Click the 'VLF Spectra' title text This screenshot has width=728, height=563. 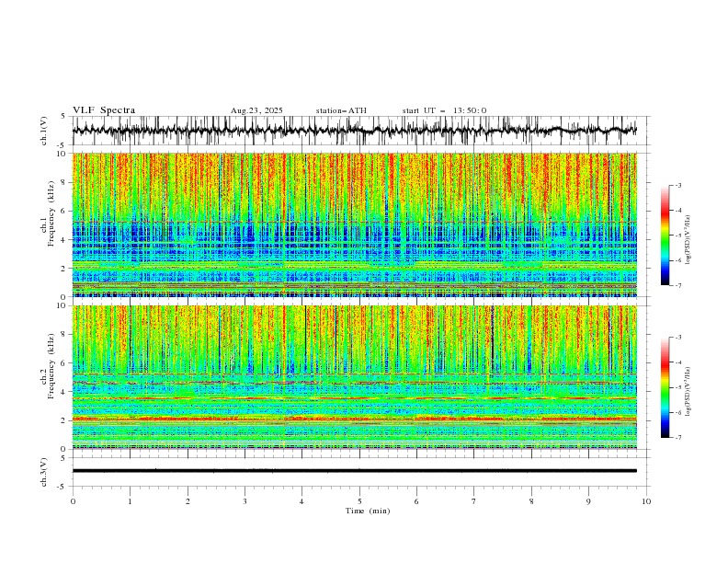click(x=104, y=110)
